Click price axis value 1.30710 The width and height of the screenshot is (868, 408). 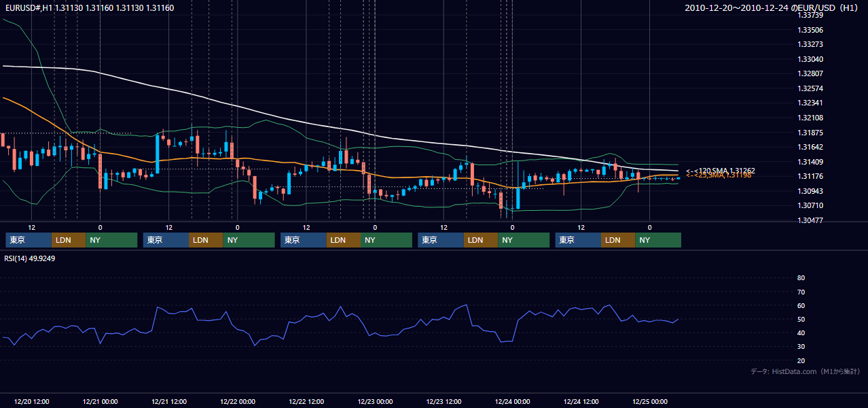[x=810, y=205]
